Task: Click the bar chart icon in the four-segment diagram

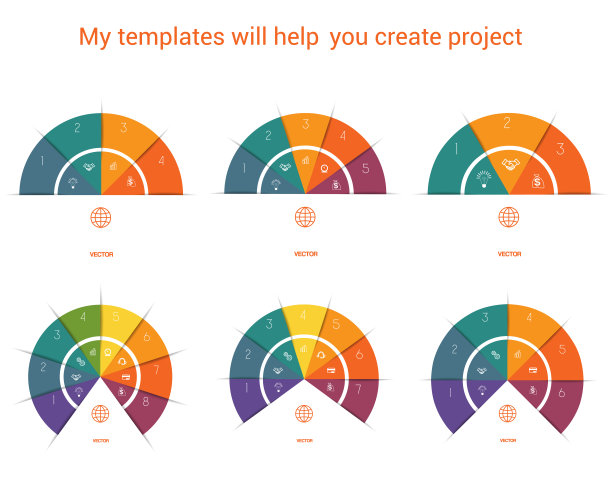Action: 113,167
